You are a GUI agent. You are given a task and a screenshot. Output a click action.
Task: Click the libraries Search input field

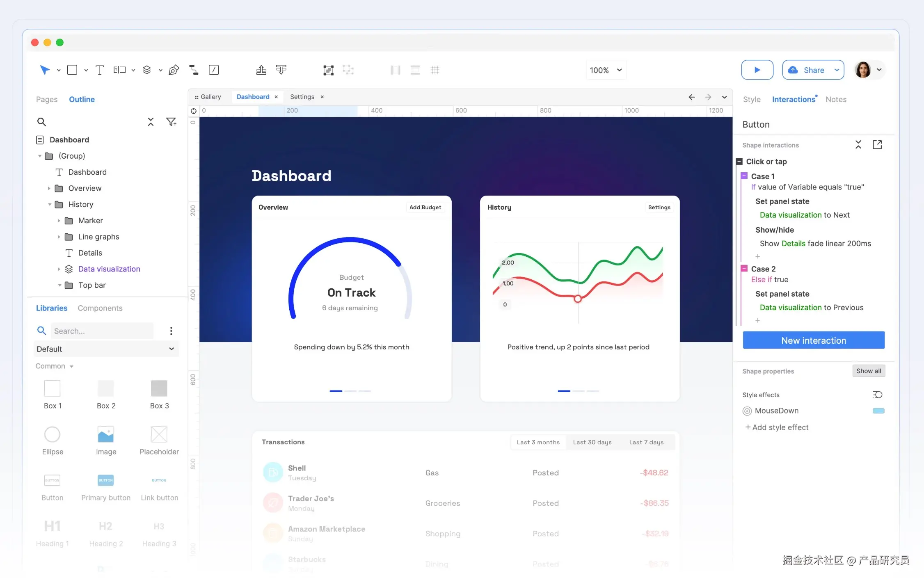pos(102,331)
